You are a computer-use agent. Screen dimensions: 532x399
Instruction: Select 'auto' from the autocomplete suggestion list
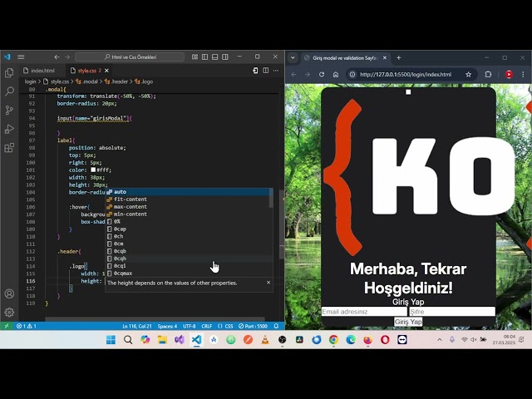pos(121,192)
